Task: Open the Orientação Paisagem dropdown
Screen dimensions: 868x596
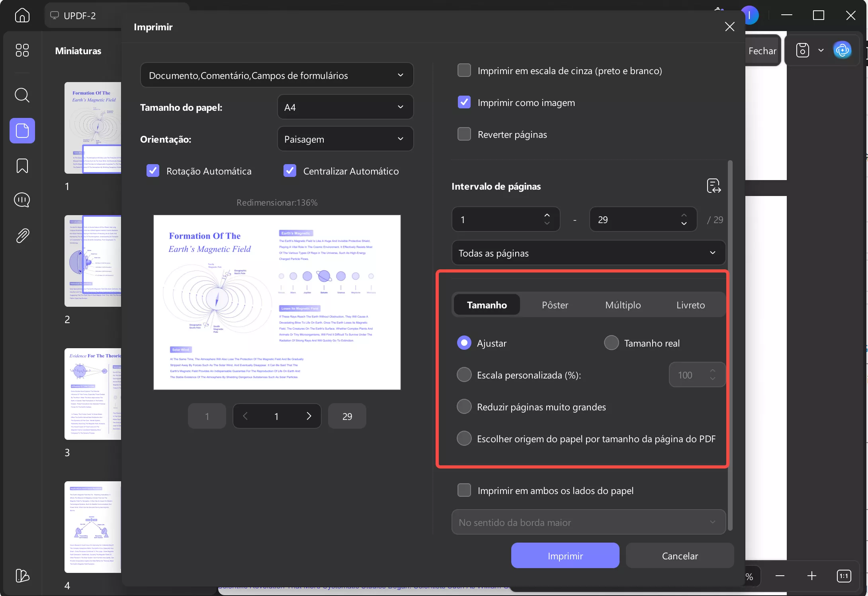Action: pos(345,139)
